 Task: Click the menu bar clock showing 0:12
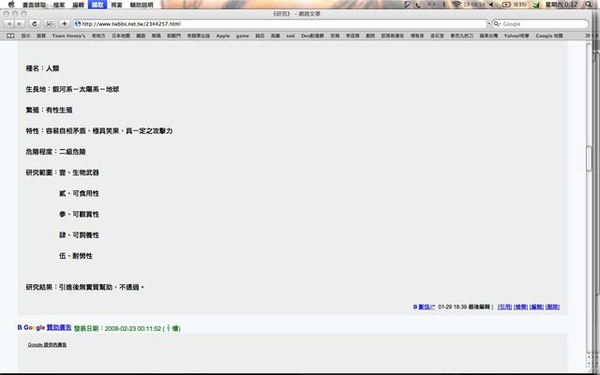[x=561, y=4]
